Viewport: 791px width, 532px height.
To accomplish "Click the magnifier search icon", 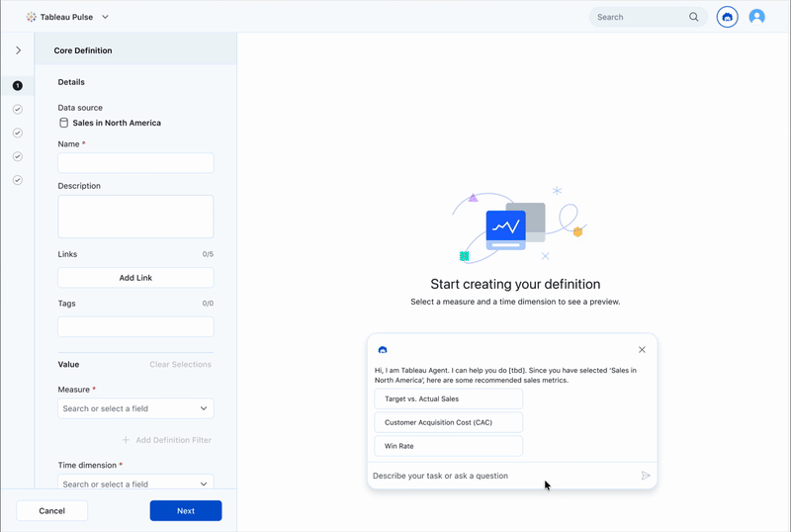I will point(694,17).
